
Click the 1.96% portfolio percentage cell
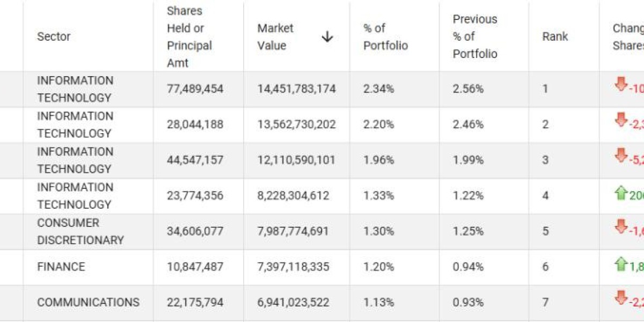(378, 160)
